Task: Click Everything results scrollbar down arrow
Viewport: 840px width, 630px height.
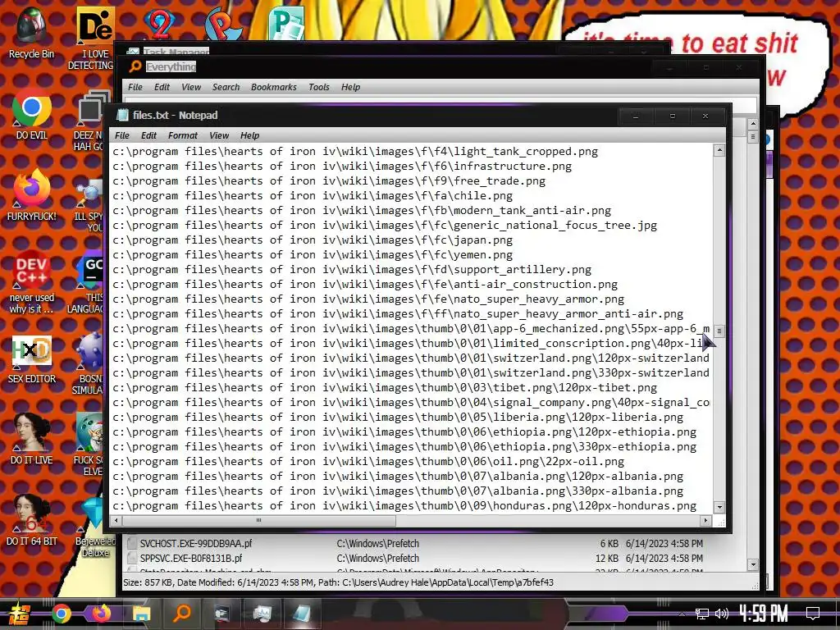Action: [x=753, y=564]
